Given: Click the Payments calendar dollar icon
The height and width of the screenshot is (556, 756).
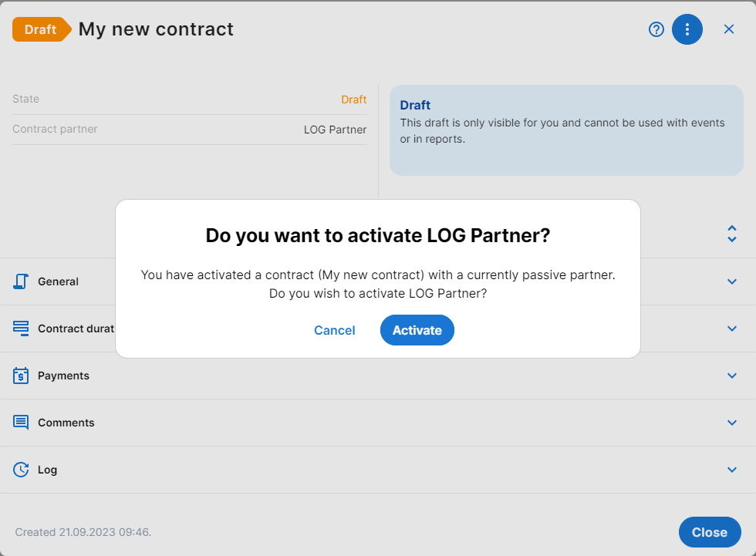Looking at the screenshot, I should pyautogui.click(x=21, y=376).
